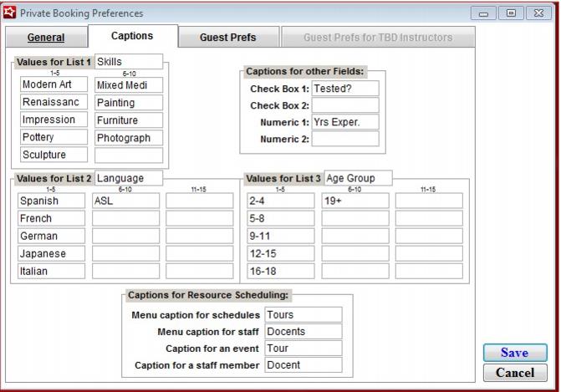
Task: Edit the menu caption for schedules field
Action: [x=303, y=315]
